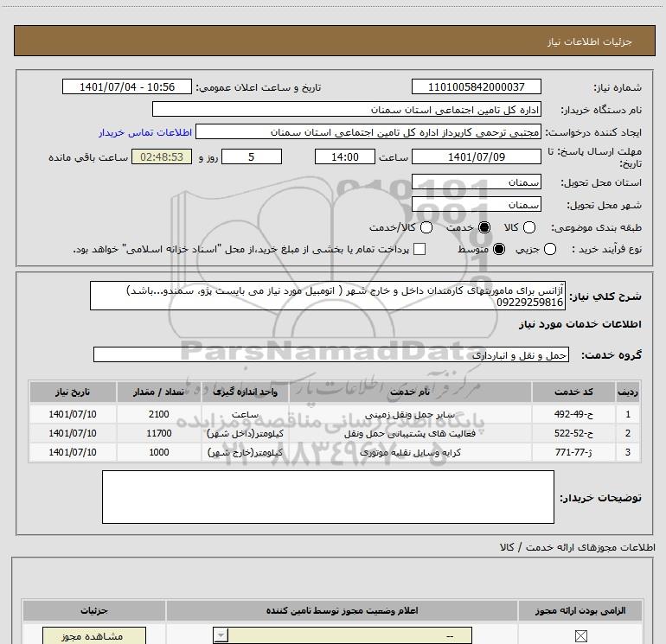Click the شهر محل تحویل field
Viewport: 666px width, 644px height.
pos(476,204)
